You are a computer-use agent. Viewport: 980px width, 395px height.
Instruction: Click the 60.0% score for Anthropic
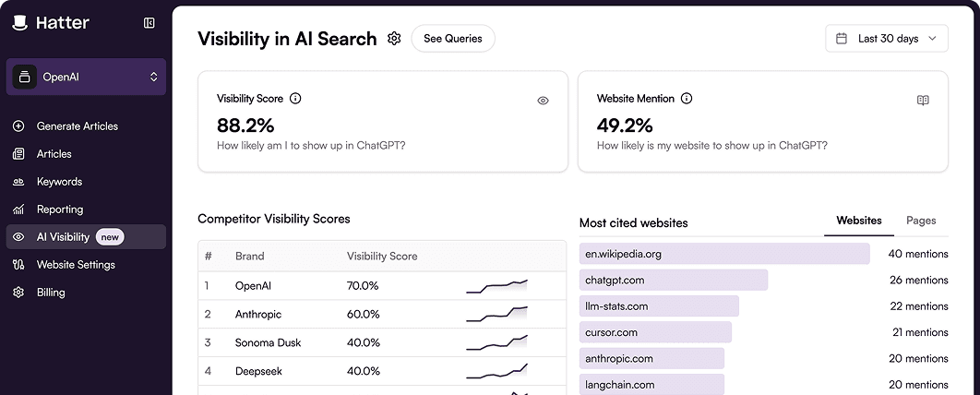coord(364,314)
